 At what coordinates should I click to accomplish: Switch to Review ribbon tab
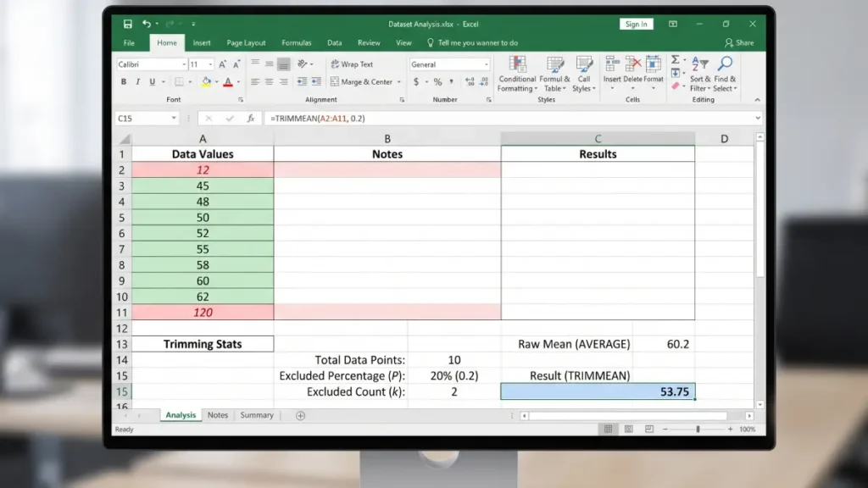click(x=369, y=42)
